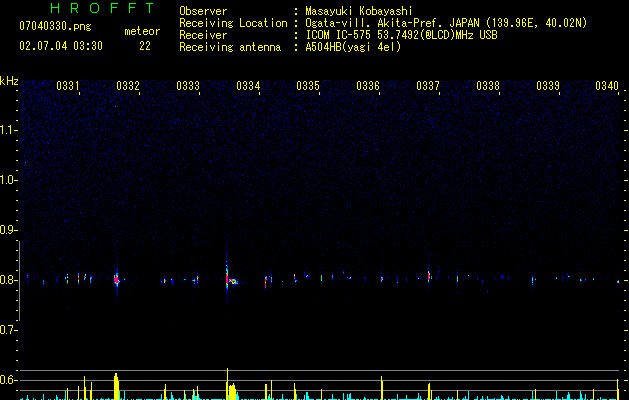Click the 'Receiving Location' label
The image size is (629, 400).
[233, 23]
